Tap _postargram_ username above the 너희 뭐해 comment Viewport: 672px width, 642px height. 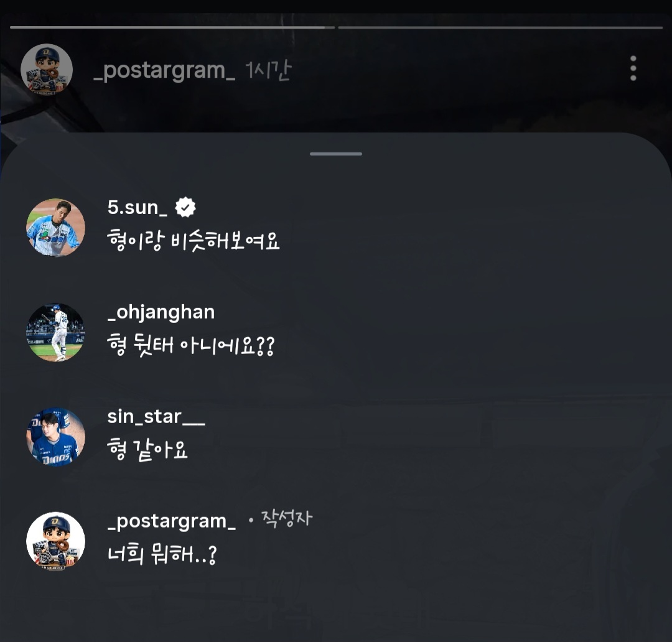click(x=172, y=521)
